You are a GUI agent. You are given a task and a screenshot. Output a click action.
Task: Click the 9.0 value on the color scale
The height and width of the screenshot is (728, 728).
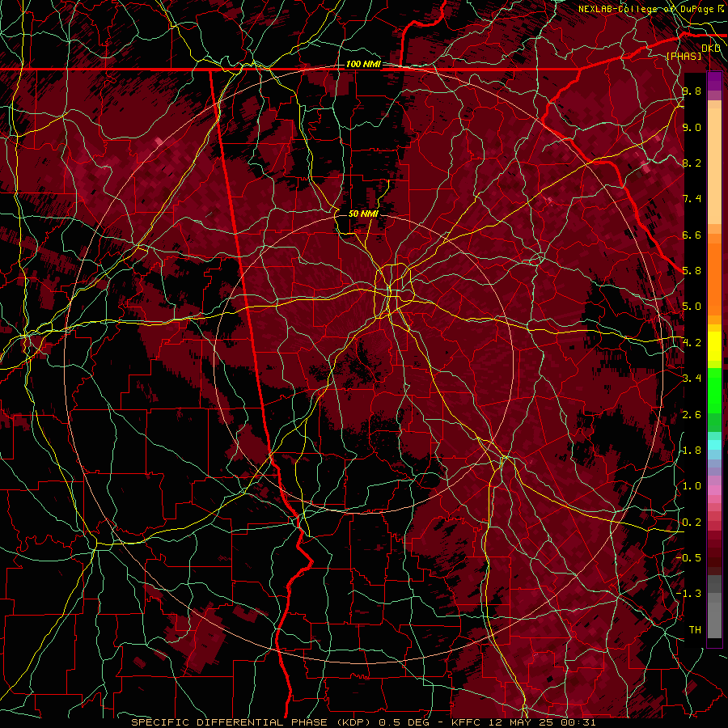[x=692, y=127]
